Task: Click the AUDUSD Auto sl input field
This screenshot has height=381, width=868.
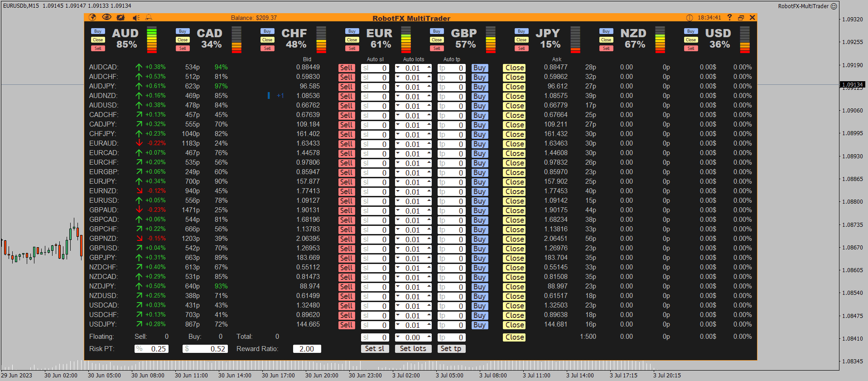Action: pos(375,106)
